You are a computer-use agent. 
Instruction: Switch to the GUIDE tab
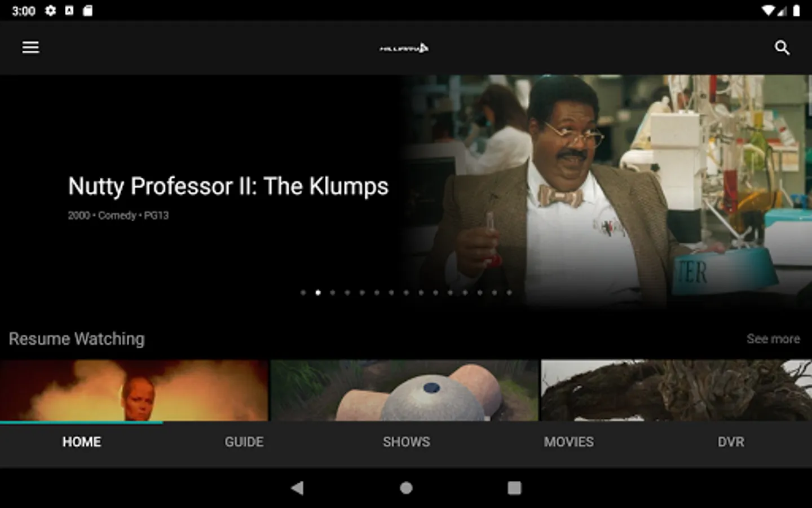244,442
